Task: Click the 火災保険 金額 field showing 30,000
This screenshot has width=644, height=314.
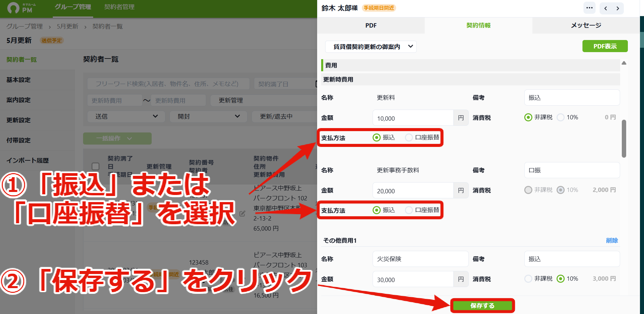Action: click(413, 279)
